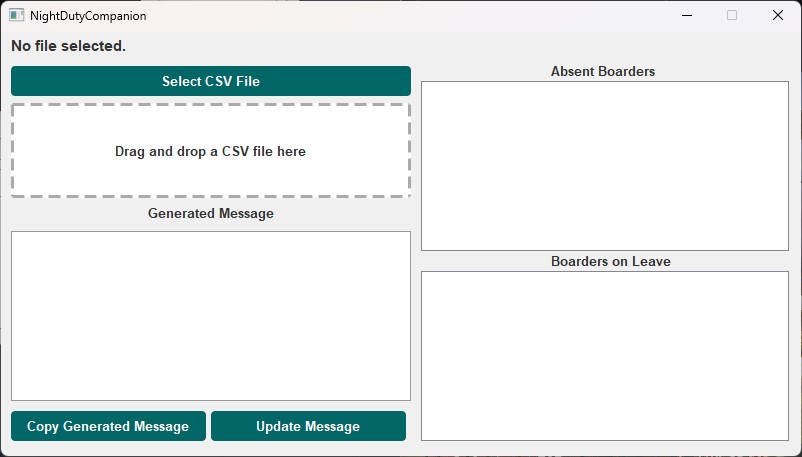This screenshot has width=802, height=457.
Task: Click the 'No file selected.' status label
Action: click(x=68, y=46)
